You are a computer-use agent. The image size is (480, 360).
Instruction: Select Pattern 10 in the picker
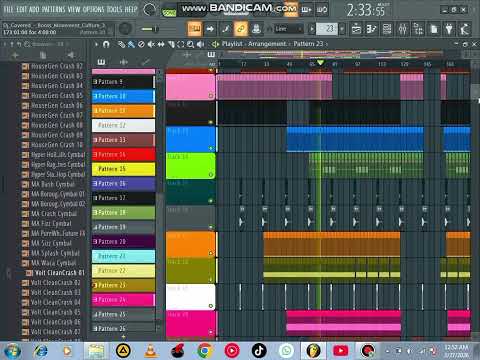click(x=123, y=96)
